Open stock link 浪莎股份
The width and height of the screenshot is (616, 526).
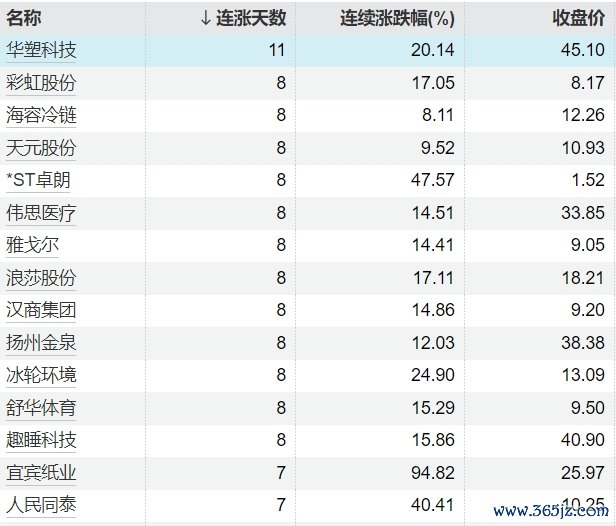tap(41, 278)
